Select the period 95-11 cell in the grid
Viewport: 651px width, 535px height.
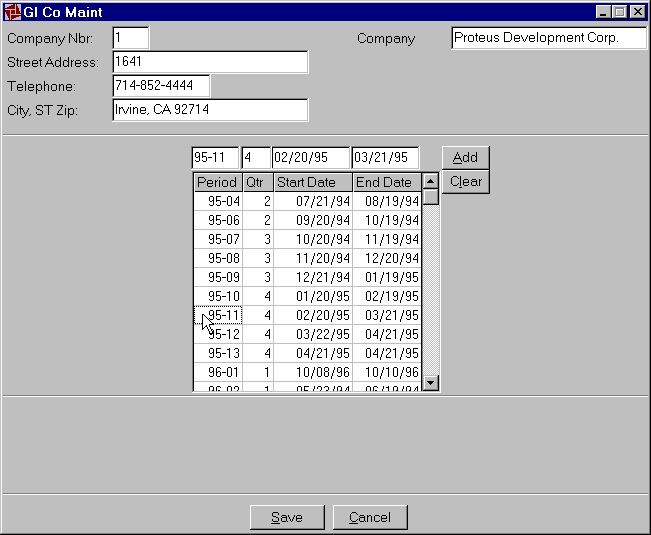point(218,315)
